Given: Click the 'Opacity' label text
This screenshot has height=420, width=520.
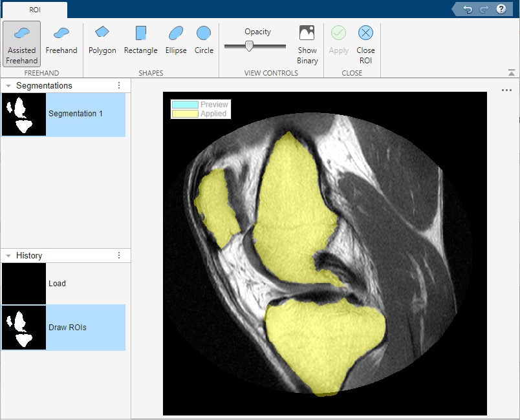Looking at the screenshot, I should point(257,32).
